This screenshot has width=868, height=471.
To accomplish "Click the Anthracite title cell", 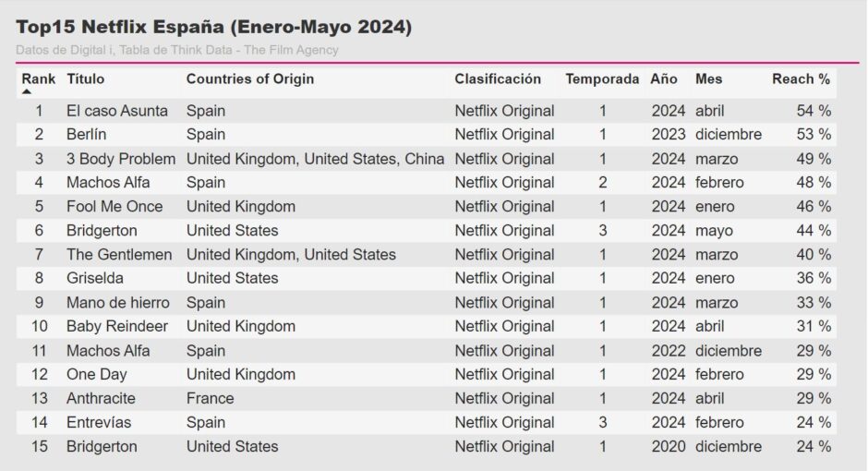I will [x=101, y=398].
